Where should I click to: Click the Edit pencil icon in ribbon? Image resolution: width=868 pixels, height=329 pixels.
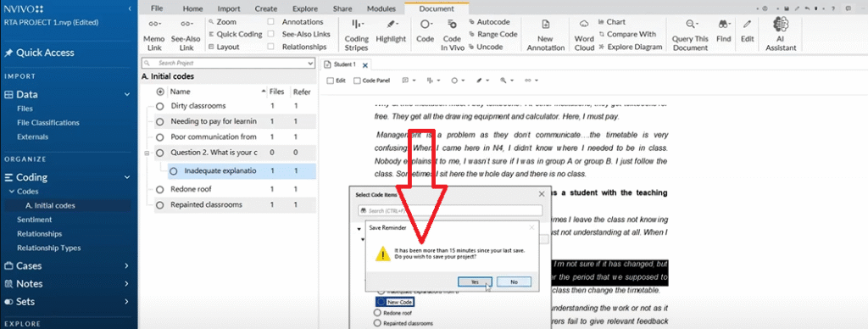click(748, 24)
